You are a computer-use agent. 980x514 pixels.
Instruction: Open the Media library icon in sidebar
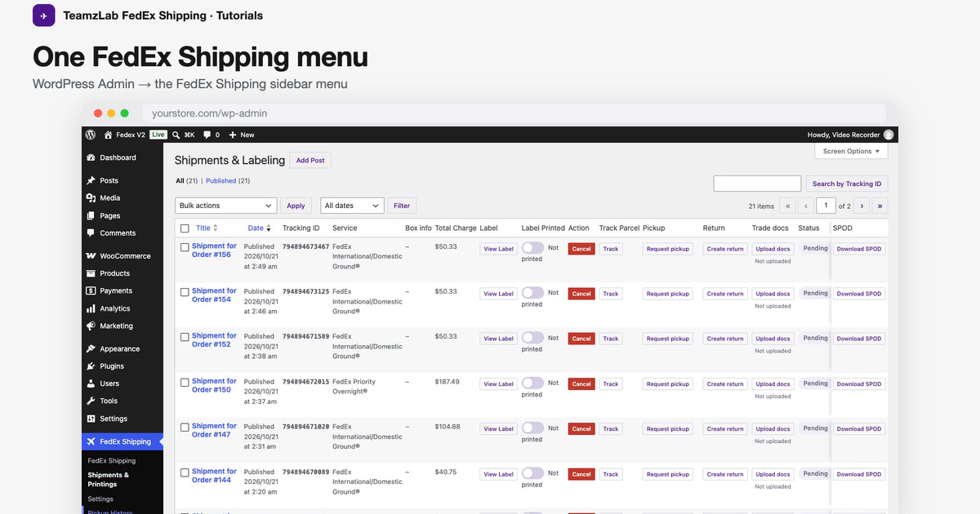91,197
